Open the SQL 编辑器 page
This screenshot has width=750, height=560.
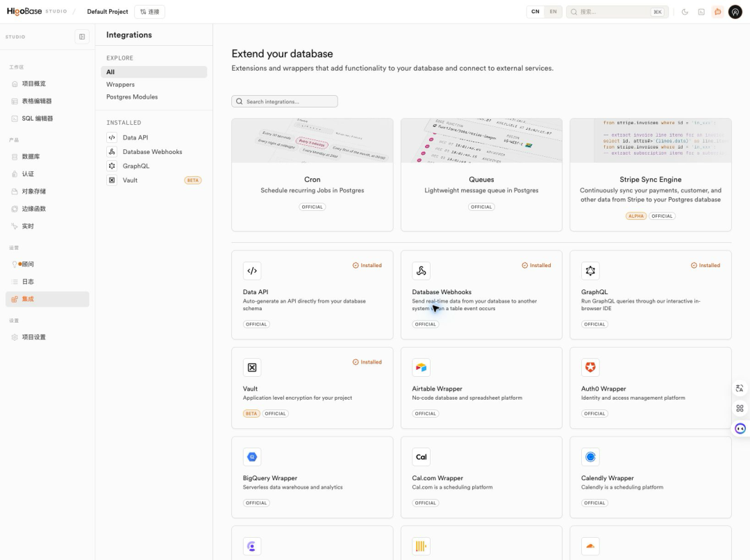(x=47, y=119)
